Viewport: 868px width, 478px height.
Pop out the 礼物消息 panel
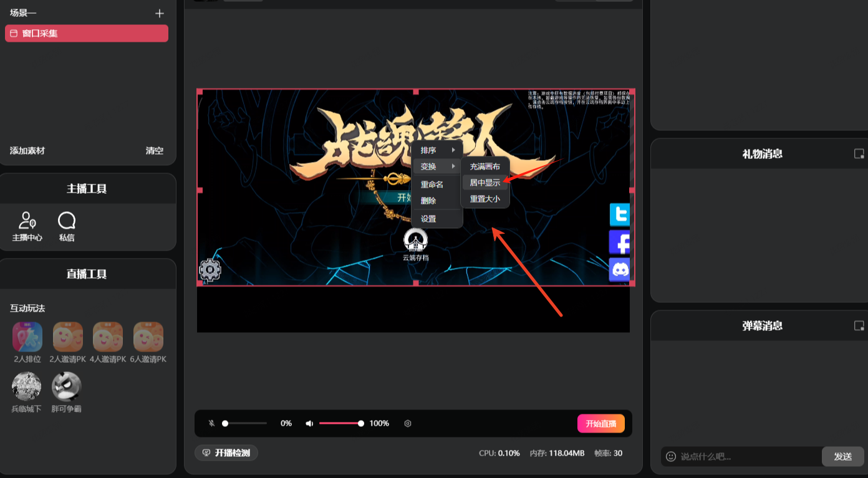(x=859, y=154)
